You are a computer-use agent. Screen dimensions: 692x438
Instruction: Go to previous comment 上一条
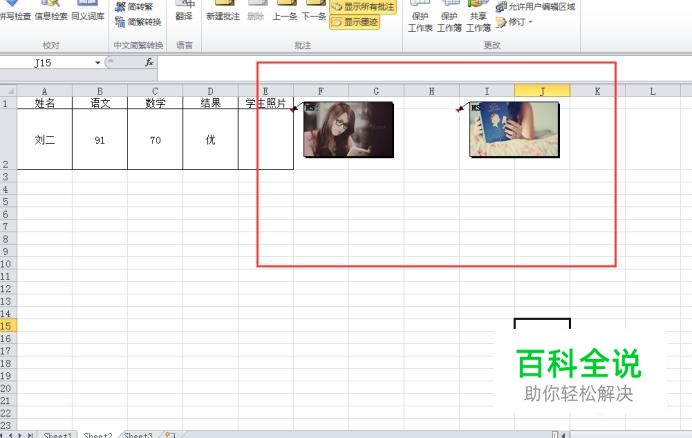(284, 11)
